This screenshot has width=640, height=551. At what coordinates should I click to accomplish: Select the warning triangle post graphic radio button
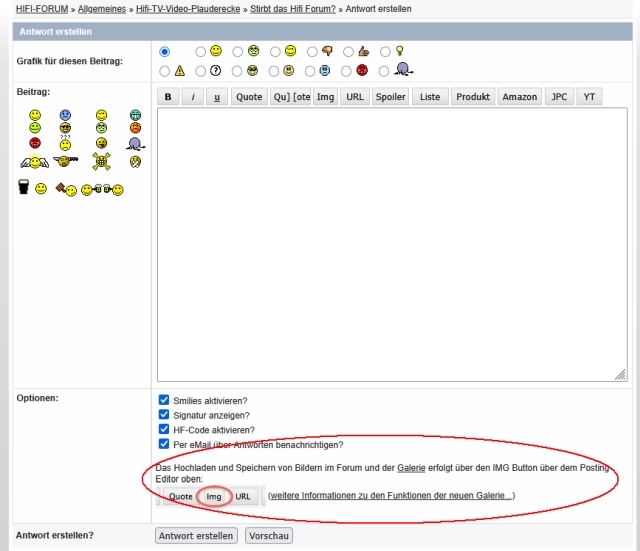click(x=164, y=71)
